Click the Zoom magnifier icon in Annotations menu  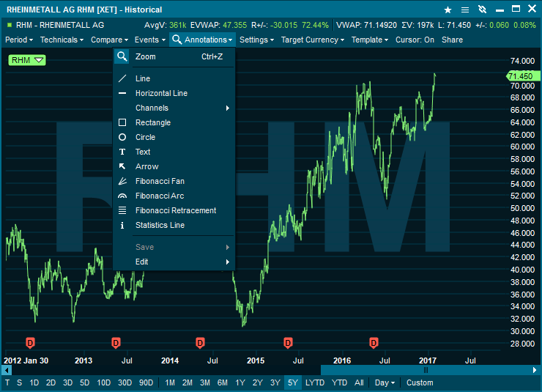coord(122,56)
